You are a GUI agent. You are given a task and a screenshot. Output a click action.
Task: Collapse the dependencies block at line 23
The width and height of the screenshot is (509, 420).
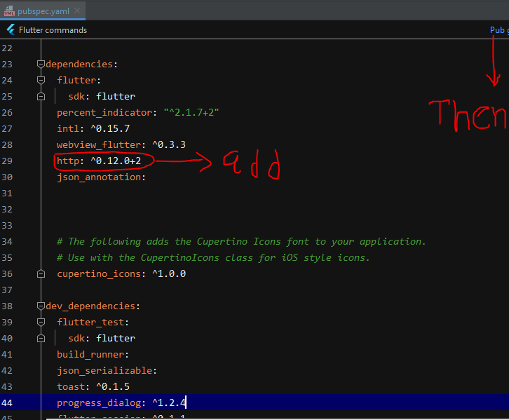tap(41, 65)
